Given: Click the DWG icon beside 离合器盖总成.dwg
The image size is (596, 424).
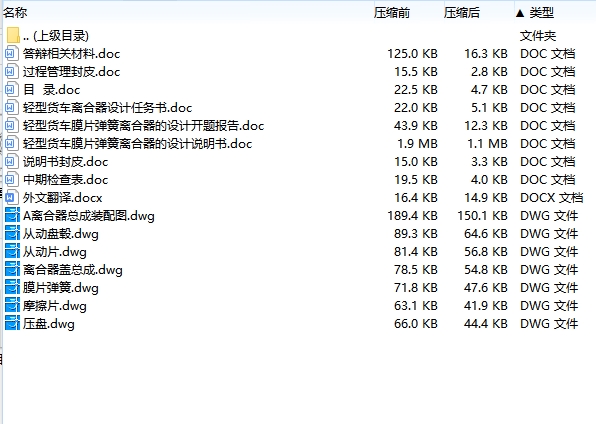Looking at the screenshot, I should 12,270.
